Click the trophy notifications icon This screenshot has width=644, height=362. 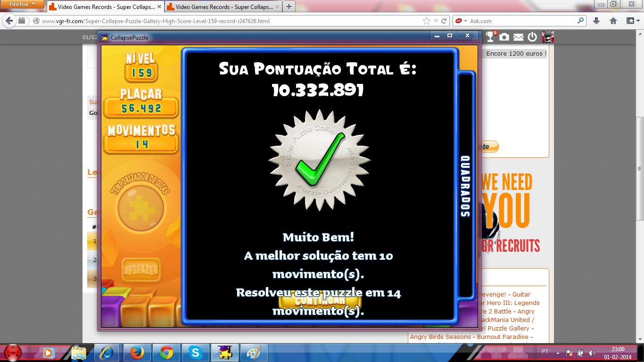[491, 37]
